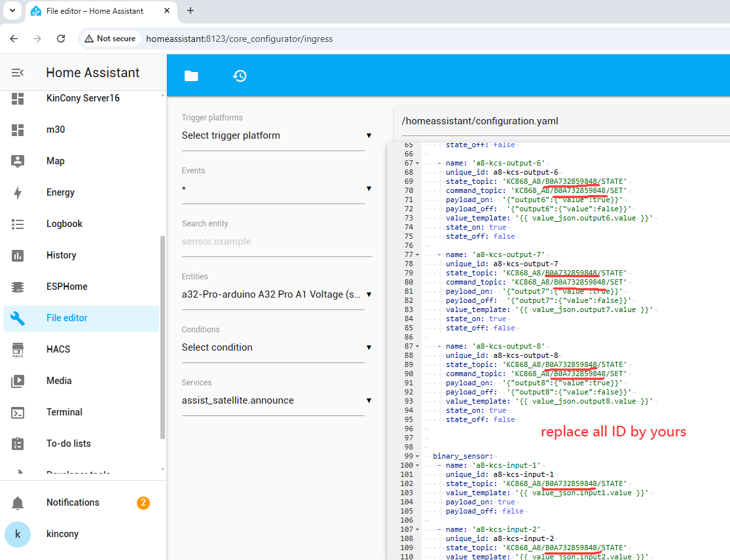Open a new browser tab
Screen dimensions: 730x560
coord(191,10)
